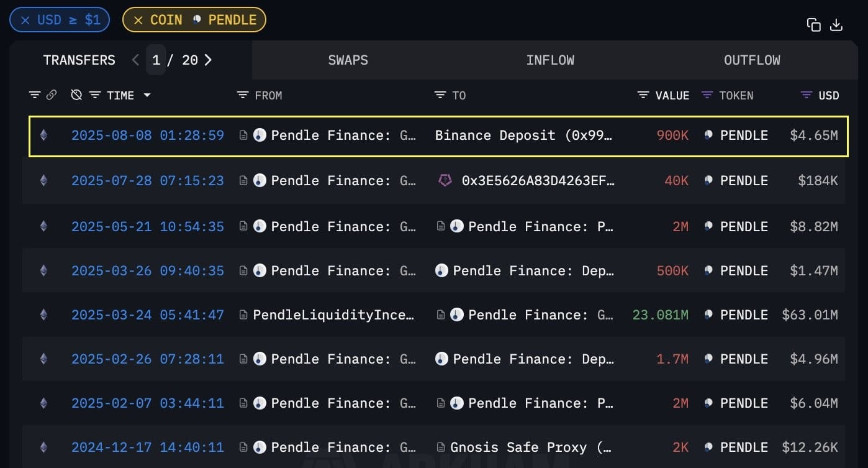Viewport: 868px width, 468px height.
Task: Open the INFLOW tab
Action: point(550,60)
